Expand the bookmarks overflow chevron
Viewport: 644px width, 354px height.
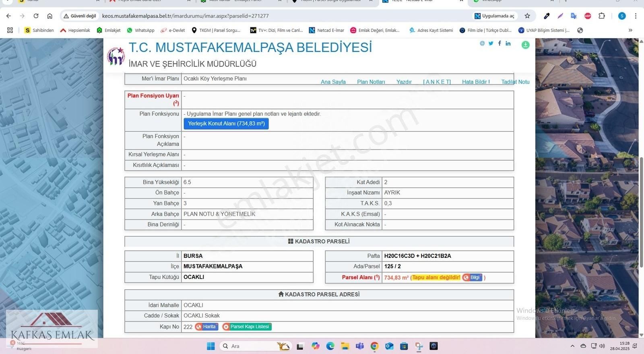point(630,30)
